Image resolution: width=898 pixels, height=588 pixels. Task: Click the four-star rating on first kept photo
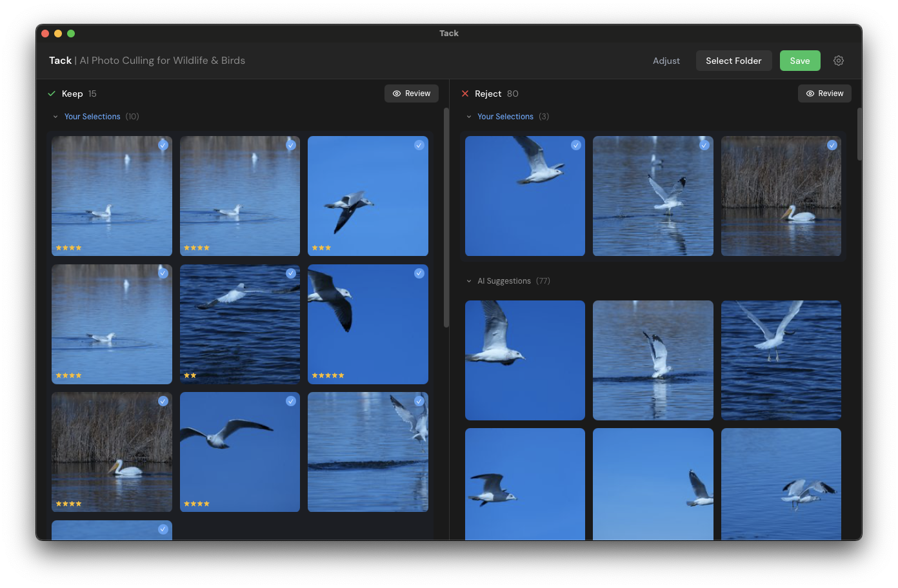point(68,247)
